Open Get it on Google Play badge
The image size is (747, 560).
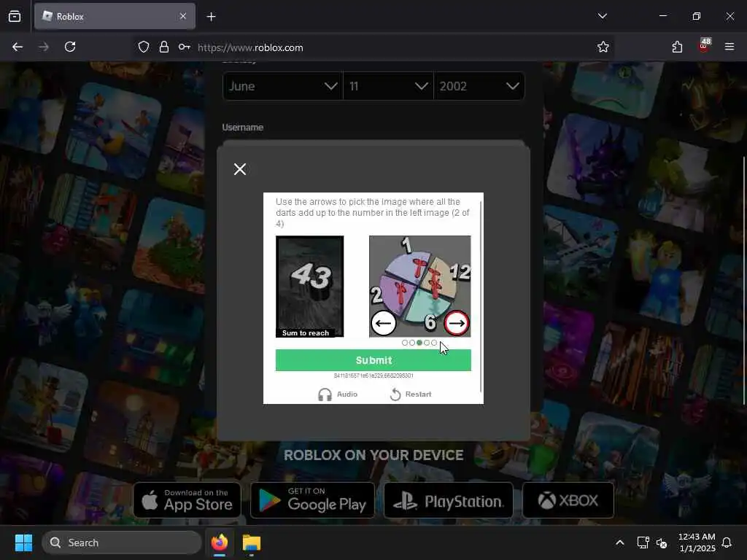pyautogui.click(x=312, y=500)
